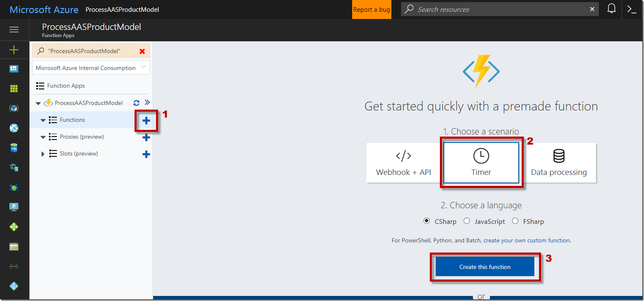Refresh the ProcessAASProductModel function app
The width and height of the screenshot is (644, 301).
pyautogui.click(x=136, y=103)
